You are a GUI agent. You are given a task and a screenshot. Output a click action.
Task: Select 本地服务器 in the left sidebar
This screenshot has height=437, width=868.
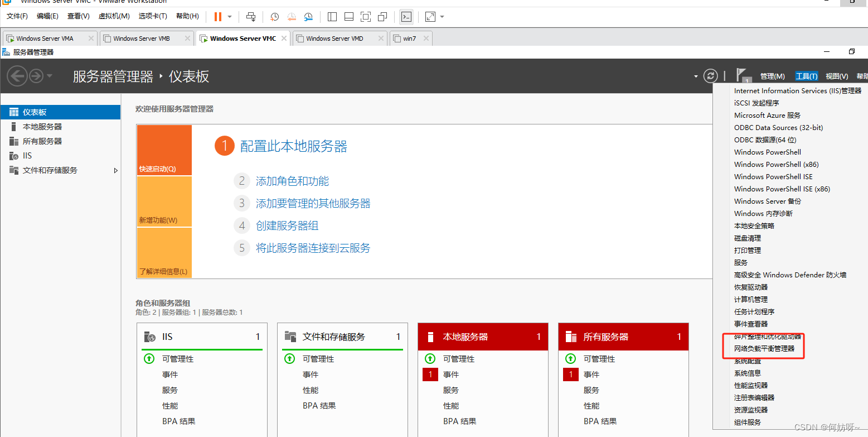[x=42, y=127]
